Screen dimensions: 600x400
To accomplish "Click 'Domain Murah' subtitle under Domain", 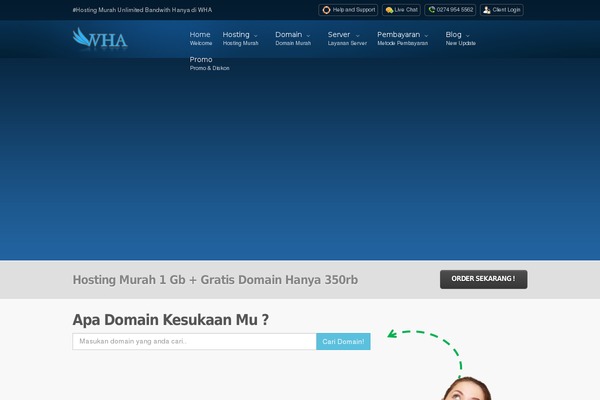I will pos(293,43).
